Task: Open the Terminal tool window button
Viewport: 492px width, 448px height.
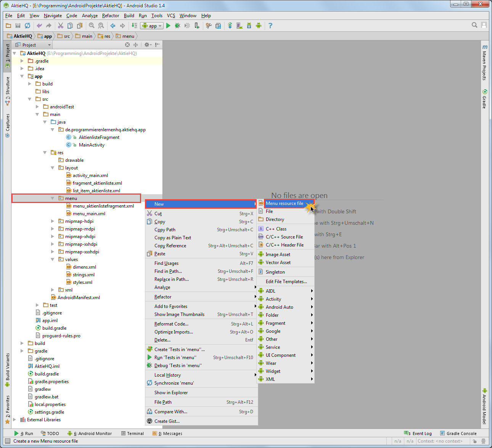Action: (x=132, y=433)
